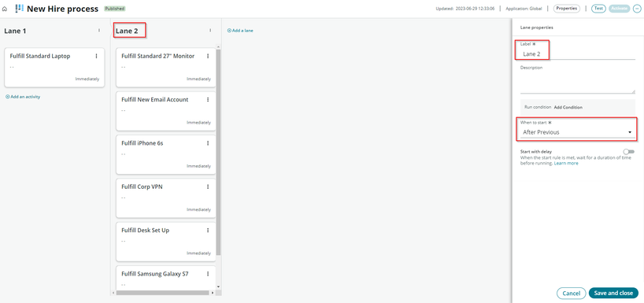
Task: Click the Description text area
Action: (x=577, y=83)
